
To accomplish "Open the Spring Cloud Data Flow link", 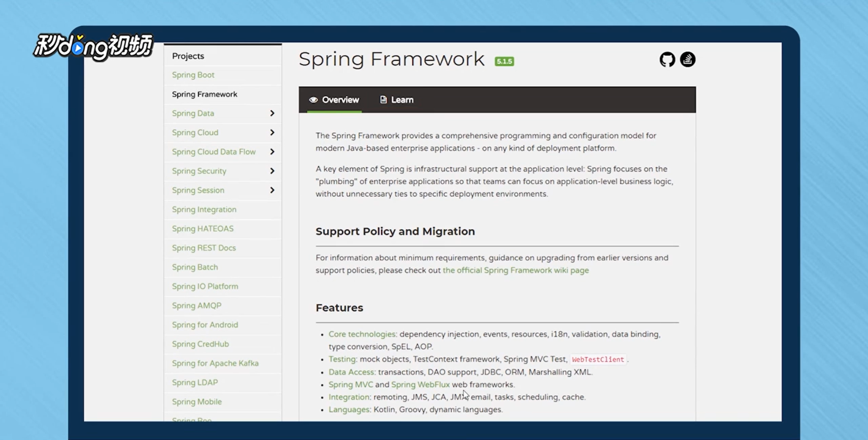I will point(213,152).
